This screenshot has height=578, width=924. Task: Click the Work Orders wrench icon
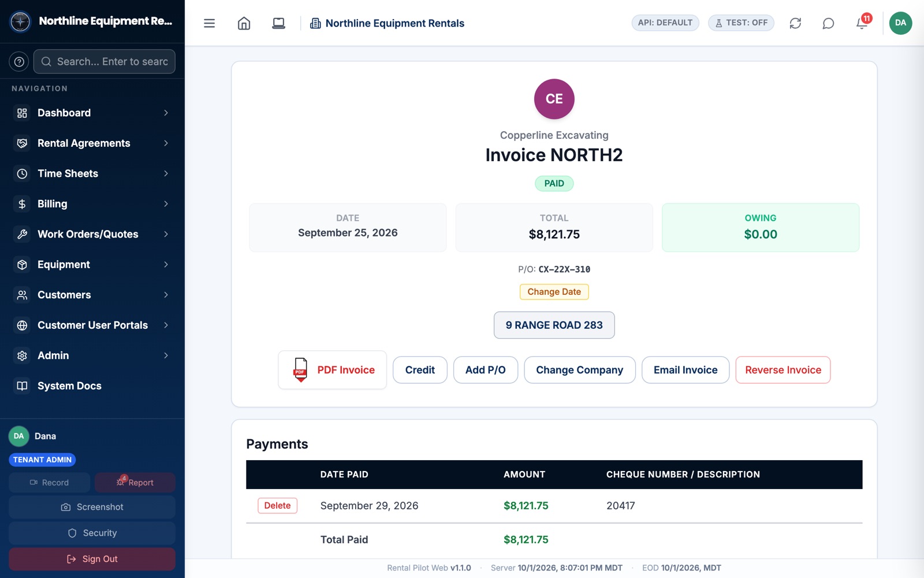22,234
